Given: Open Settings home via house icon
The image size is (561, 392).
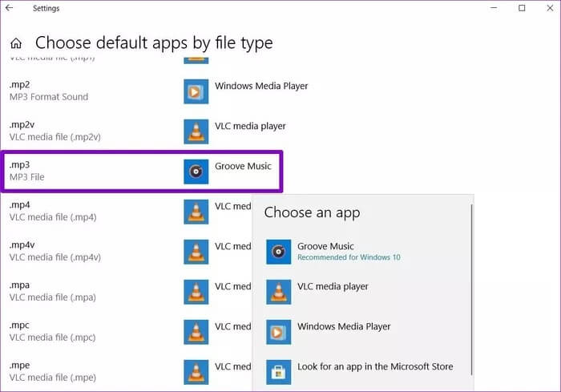Looking at the screenshot, I should click(16, 43).
